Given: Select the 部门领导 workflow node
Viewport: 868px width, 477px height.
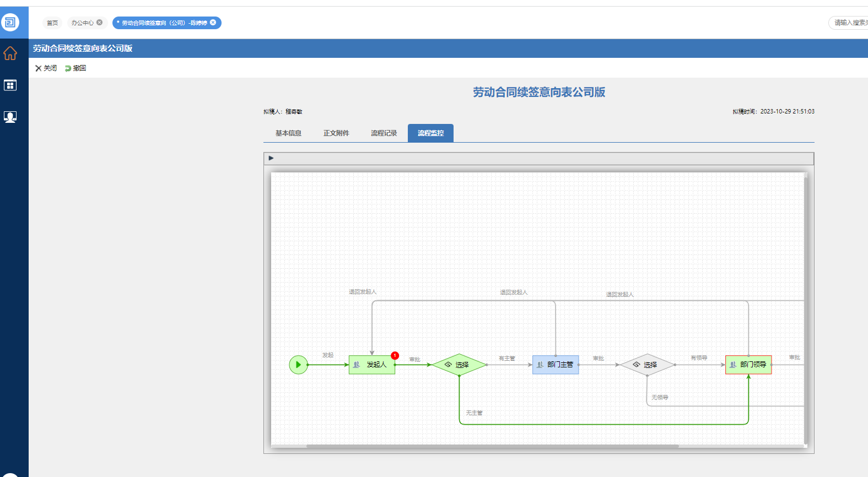Looking at the screenshot, I should [x=748, y=365].
